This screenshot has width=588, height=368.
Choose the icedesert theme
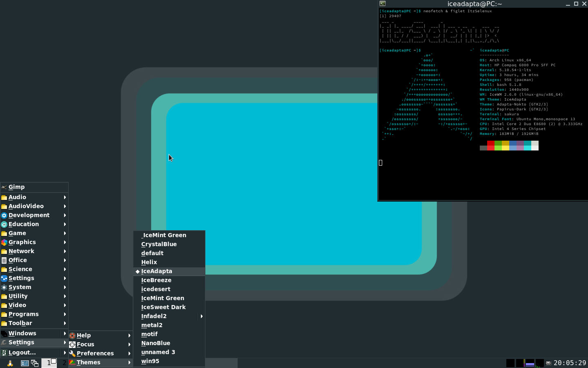169,289
